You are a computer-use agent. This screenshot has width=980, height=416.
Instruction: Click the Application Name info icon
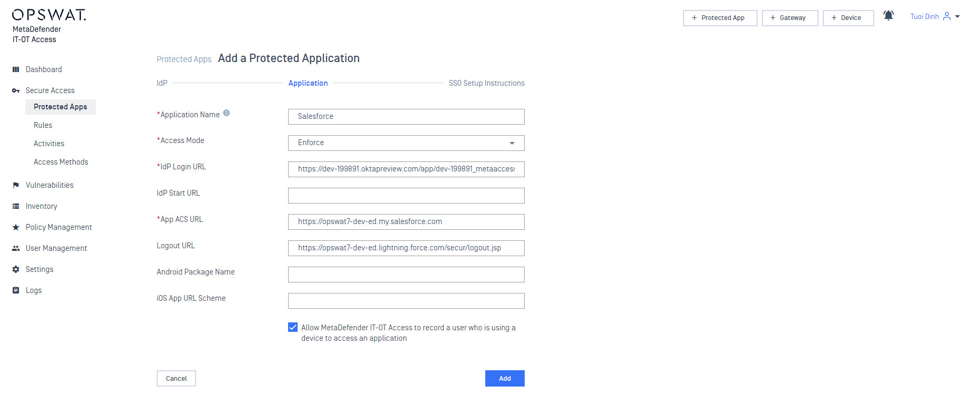(227, 113)
